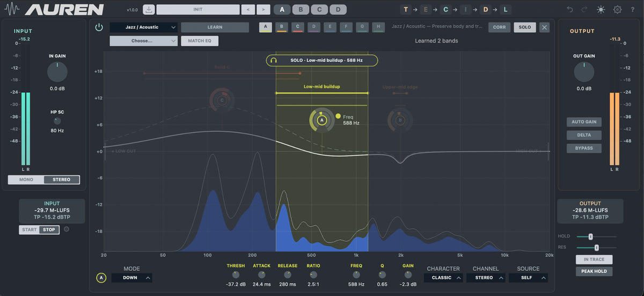Select band tab A
644x296 pixels.
coord(265,27)
